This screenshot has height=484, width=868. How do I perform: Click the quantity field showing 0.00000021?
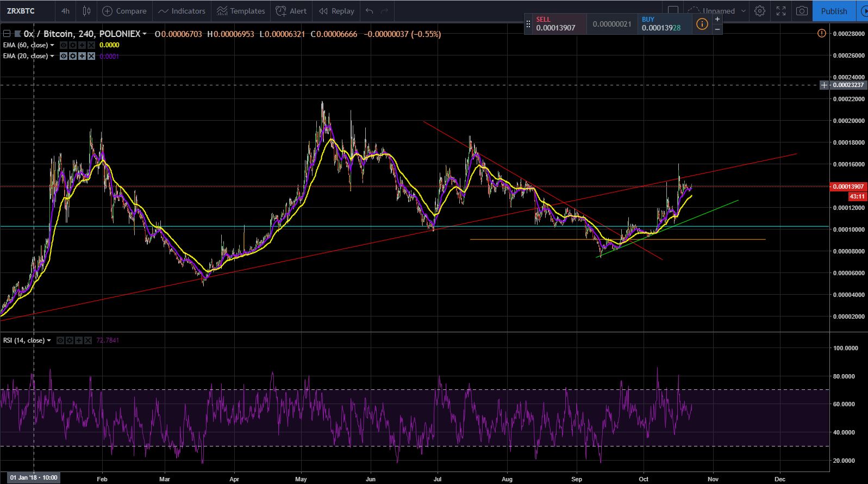point(612,24)
